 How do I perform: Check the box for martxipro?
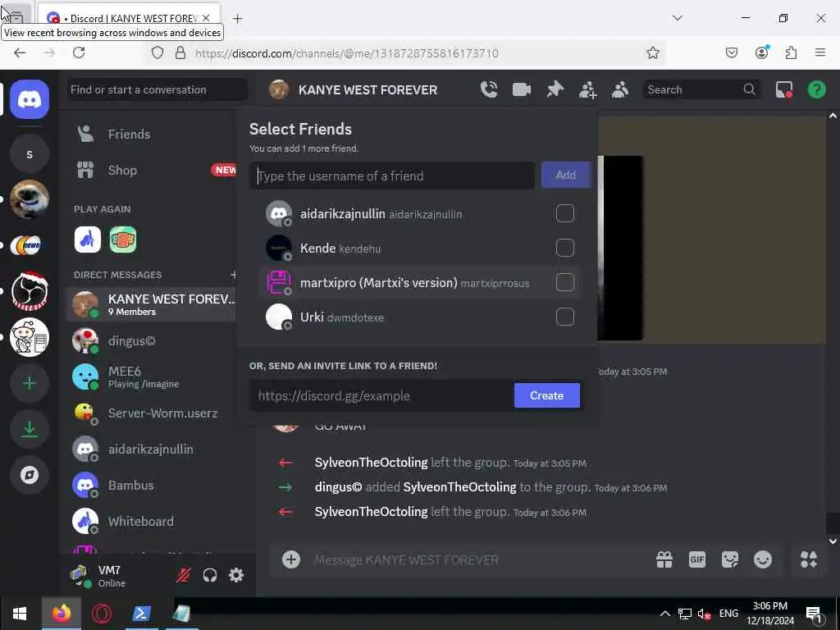click(x=564, y=282)
